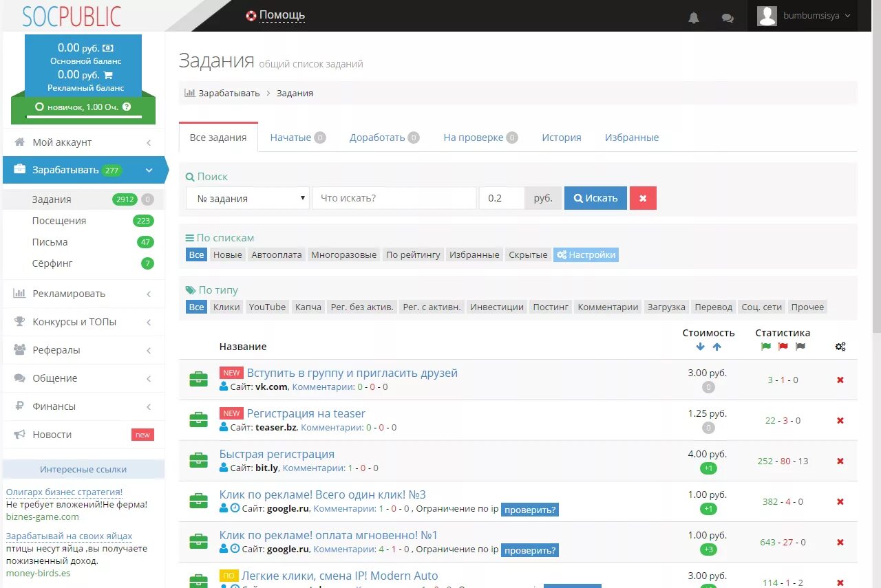The height and width of the screenshot is (588, 881).
Task: Click briefcase icon of Регистрация на teaser task
Action: [198, 420]
